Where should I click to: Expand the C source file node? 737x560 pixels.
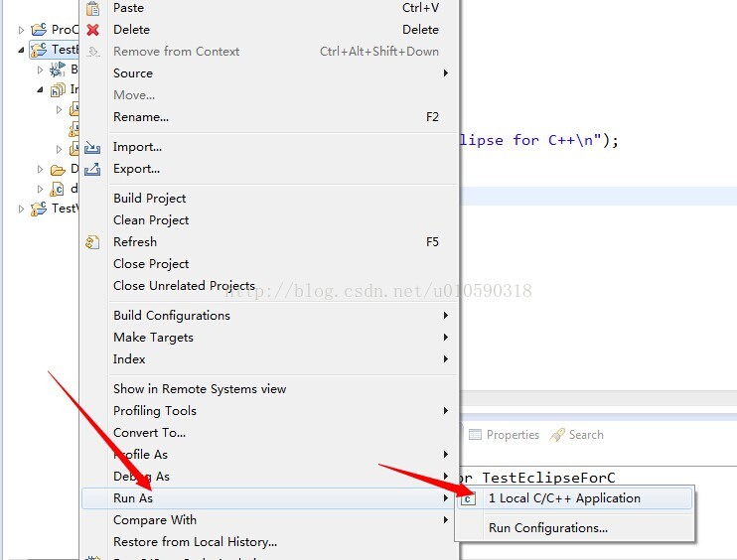click(40, 189)
